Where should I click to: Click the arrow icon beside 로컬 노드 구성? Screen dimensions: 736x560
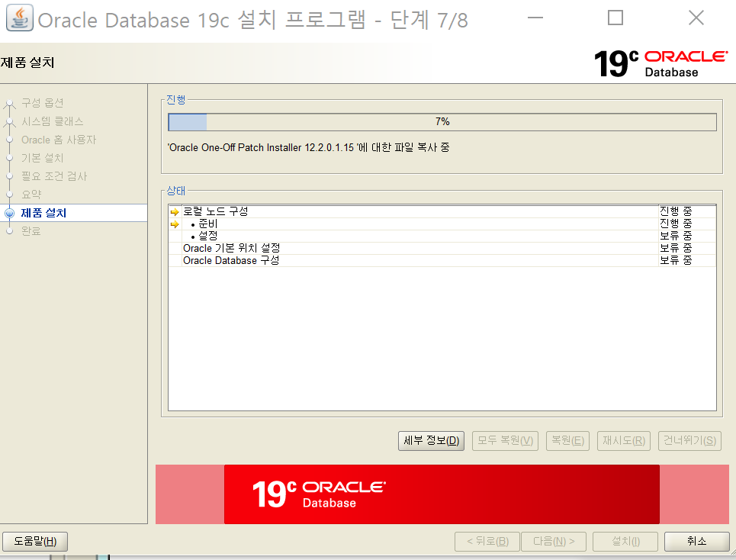click(175, 211)
